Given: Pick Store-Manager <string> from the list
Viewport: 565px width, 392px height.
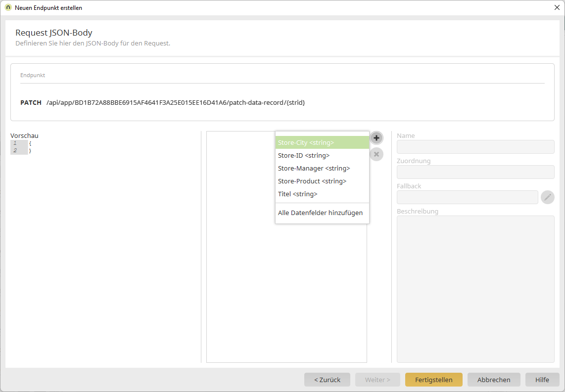Looking at the screenshot, I should (322, 169).
